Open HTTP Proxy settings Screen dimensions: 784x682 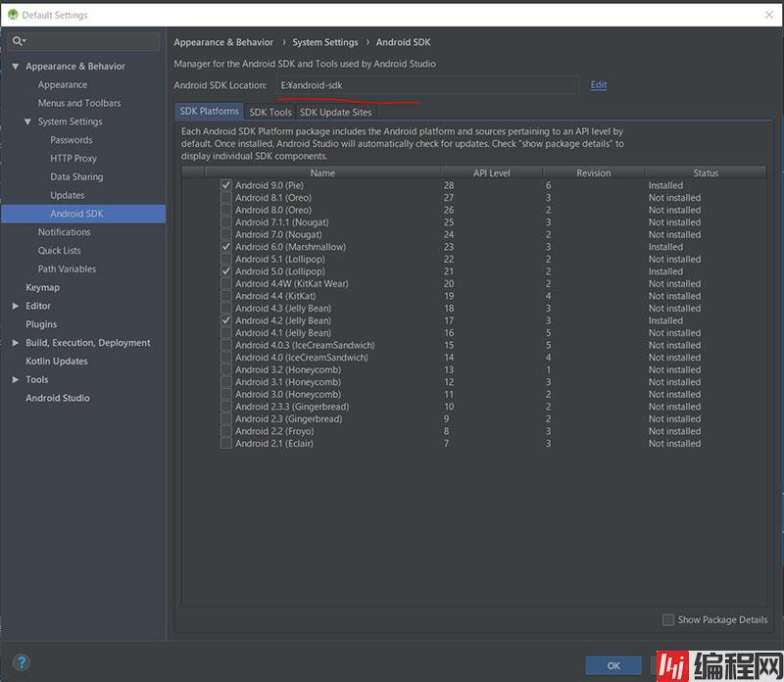tap(73, 159)
